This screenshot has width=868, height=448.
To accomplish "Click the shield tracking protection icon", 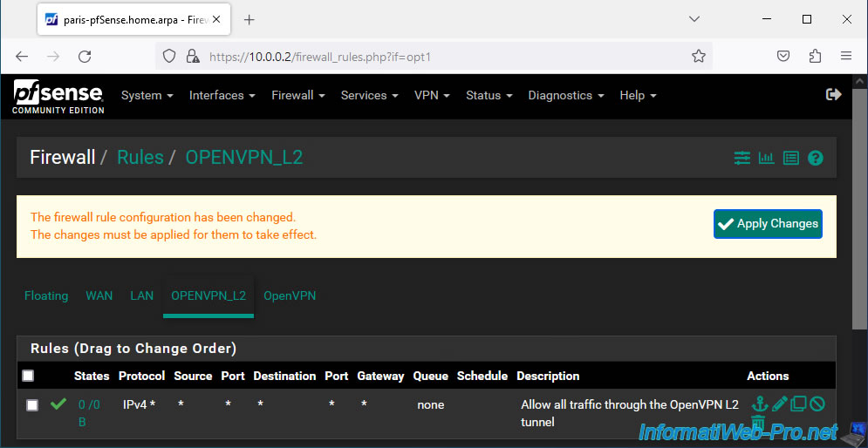I will point(169,56).
